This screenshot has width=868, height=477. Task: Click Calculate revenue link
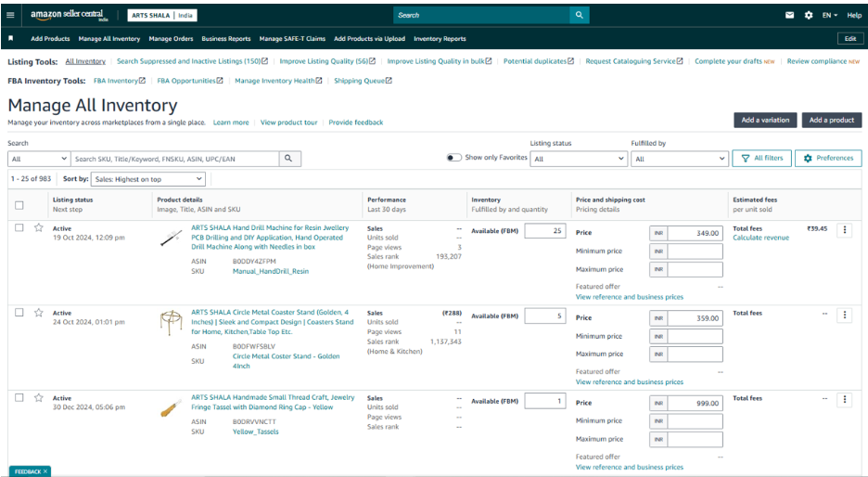[760, 238]
